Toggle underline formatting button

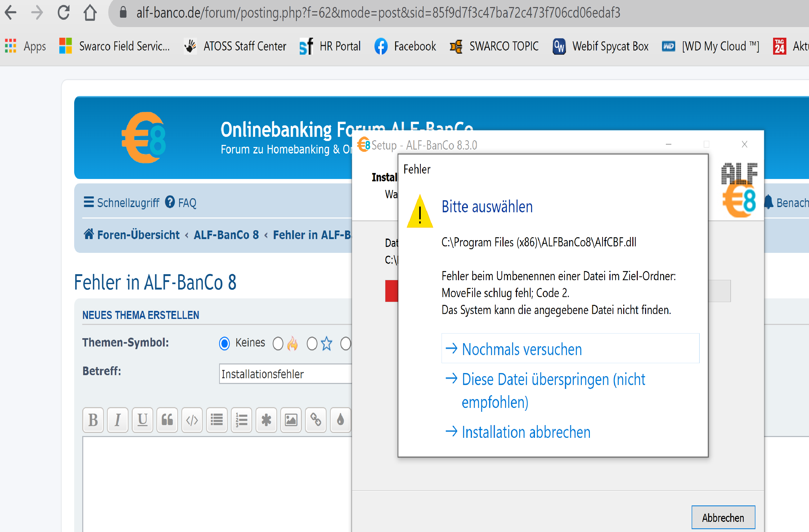coord(142,420)
